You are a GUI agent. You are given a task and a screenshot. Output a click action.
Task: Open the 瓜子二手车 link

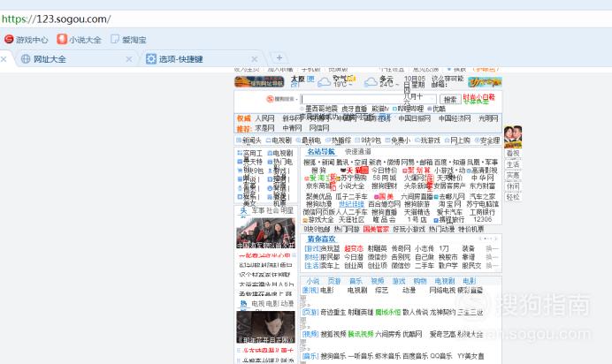(351, 196)
